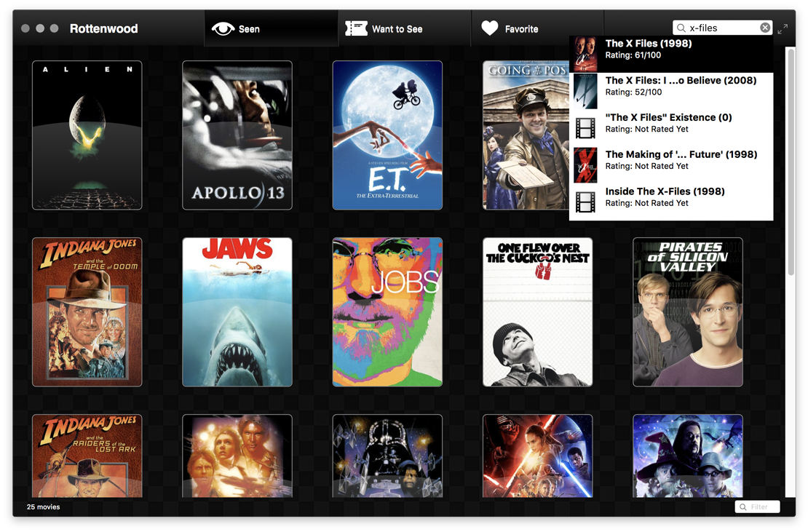Click the film strip icon for Inside The X-Files
The image size is (808, 532).
coord(585,202)
